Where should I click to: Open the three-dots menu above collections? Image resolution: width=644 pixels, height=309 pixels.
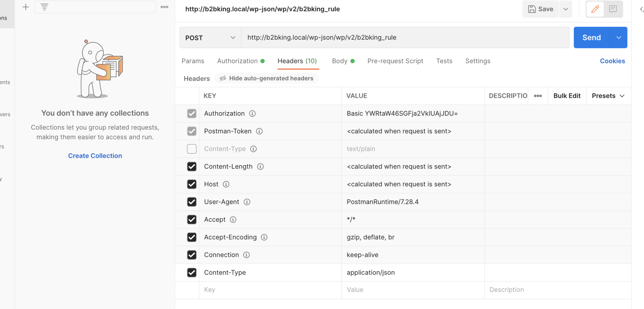(x=164, y=7)
